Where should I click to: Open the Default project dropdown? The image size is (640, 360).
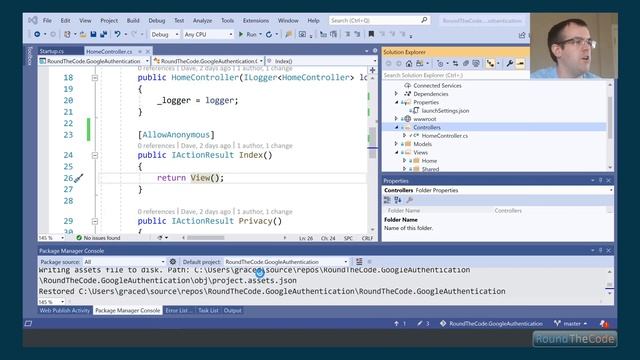286,262
